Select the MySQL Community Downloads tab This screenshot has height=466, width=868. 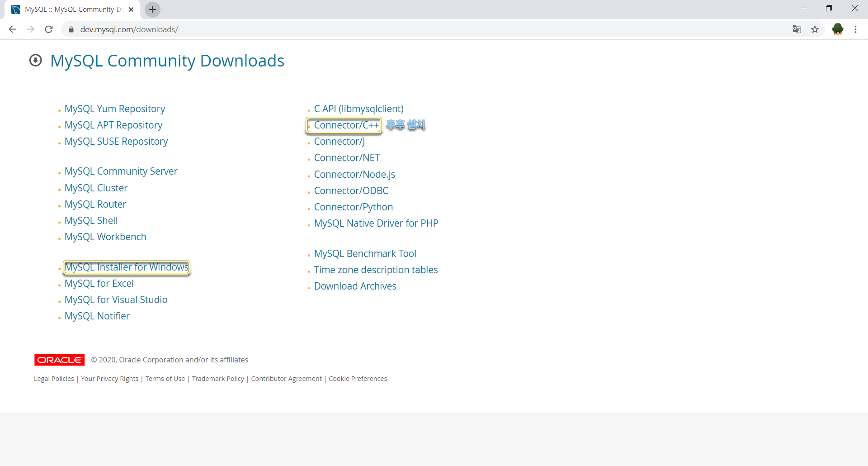tap(72, 10)
